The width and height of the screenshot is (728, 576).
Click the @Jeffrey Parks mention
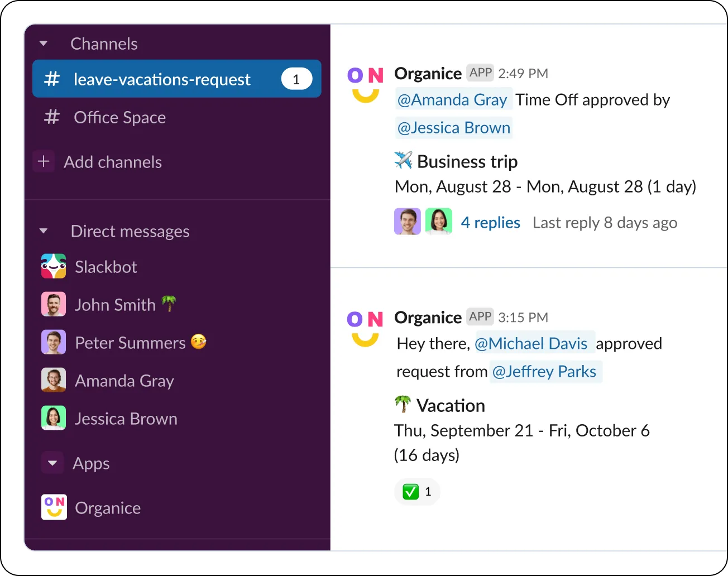coord(544,371)
